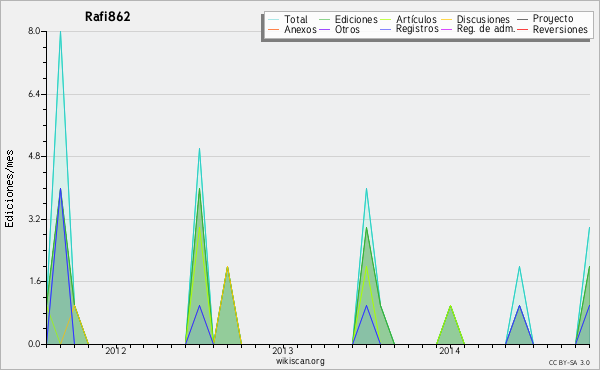Click the Discusiones legend entry

tap(483, 19)
